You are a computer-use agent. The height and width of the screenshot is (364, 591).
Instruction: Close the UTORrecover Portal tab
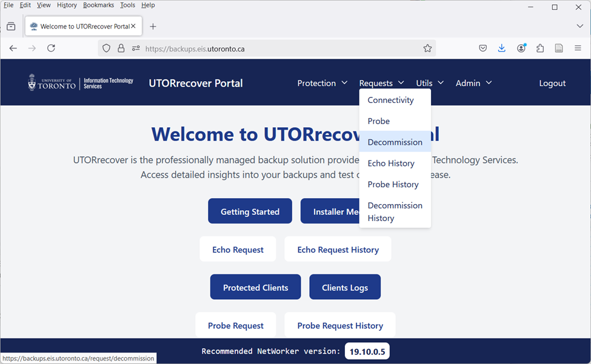tap(133, 26)
